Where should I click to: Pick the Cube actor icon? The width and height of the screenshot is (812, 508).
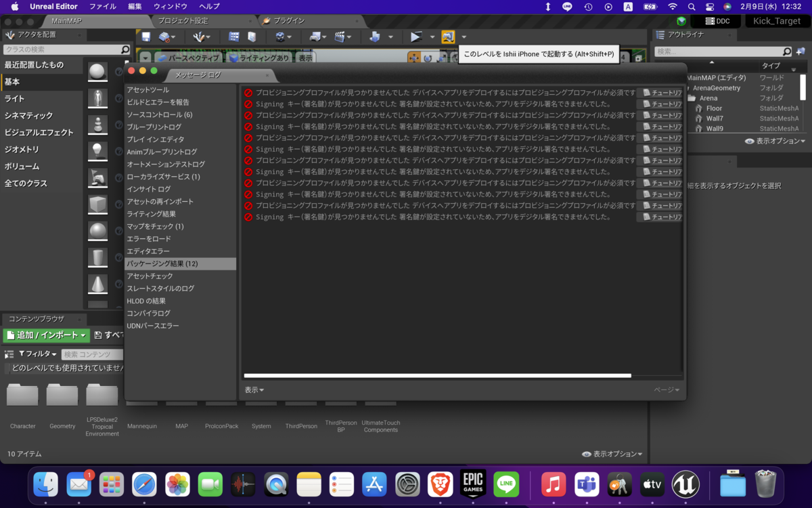pyautogui.click(x=98, y=205)
